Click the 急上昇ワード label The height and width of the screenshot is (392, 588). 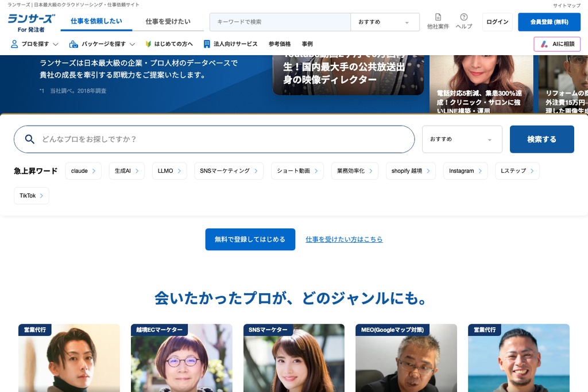pos(36,171)
